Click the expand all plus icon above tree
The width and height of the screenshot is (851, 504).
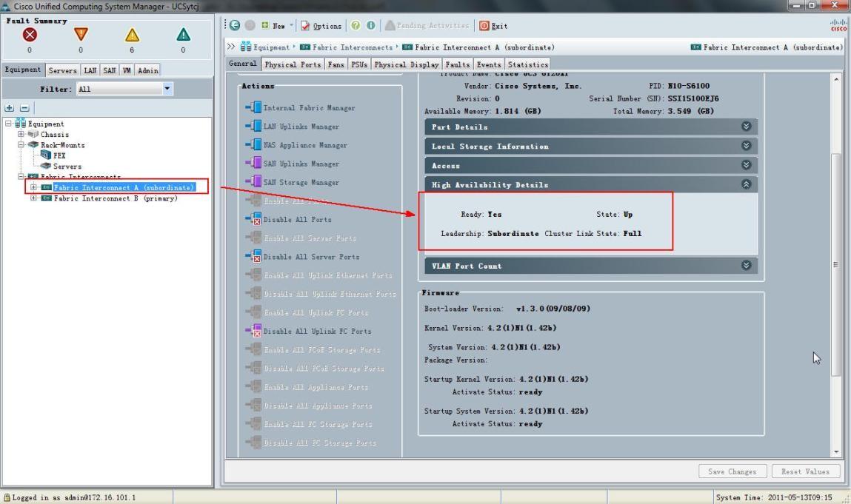9,108
